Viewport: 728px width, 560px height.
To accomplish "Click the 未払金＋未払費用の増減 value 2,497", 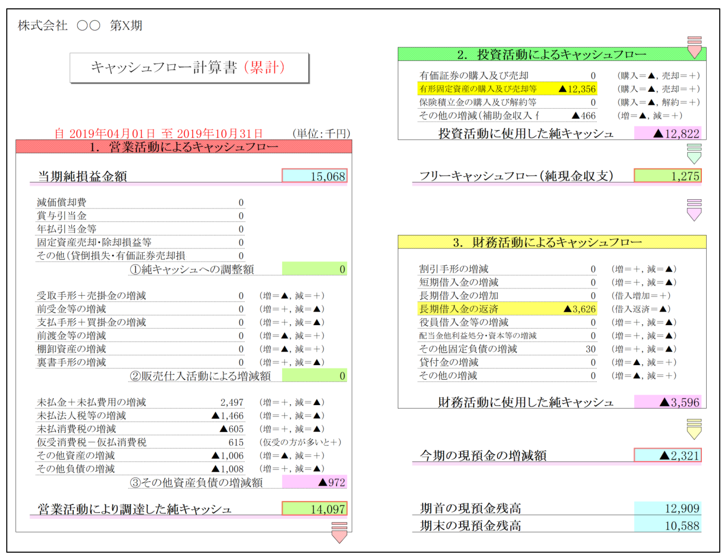I will pos(232,402).
